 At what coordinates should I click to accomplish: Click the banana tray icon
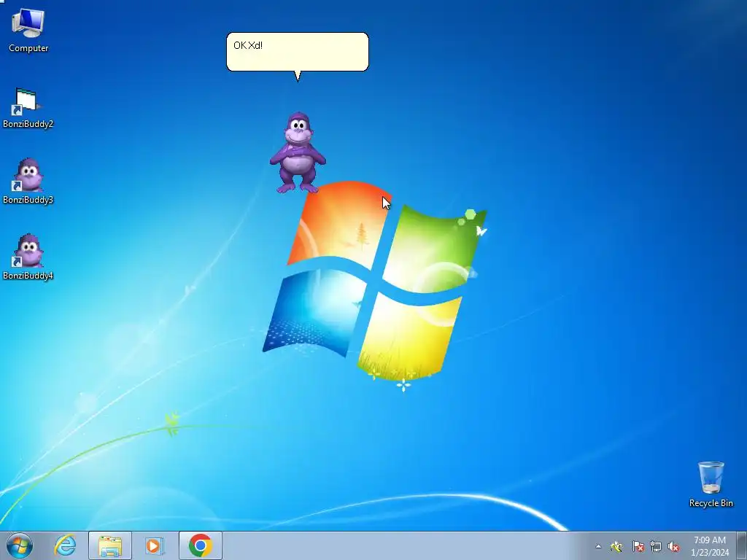tap(616, 546)
